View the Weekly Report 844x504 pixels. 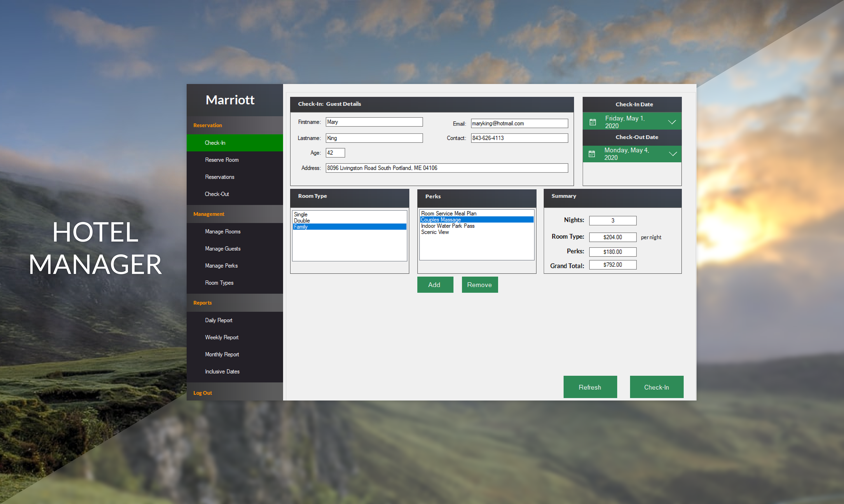point(235,337)
